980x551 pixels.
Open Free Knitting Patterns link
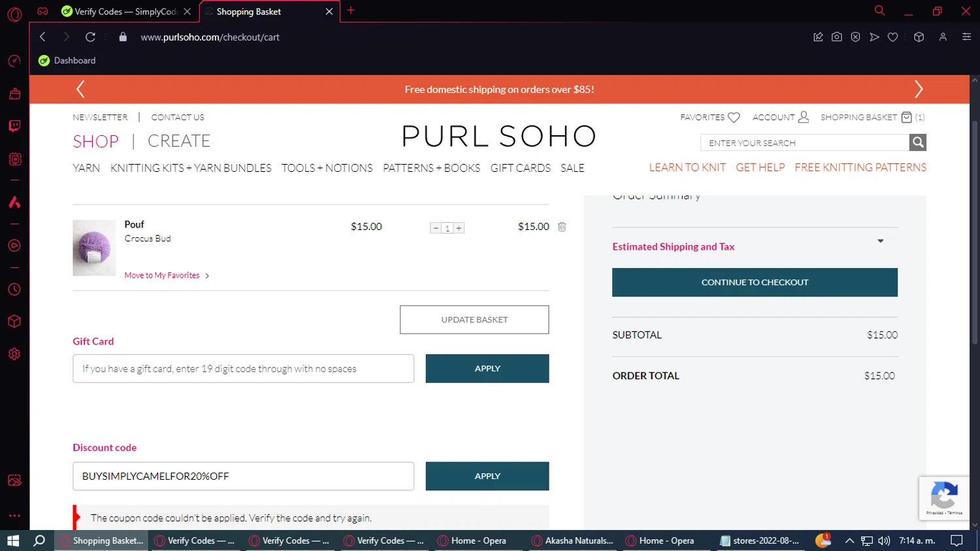pos(860,167)
